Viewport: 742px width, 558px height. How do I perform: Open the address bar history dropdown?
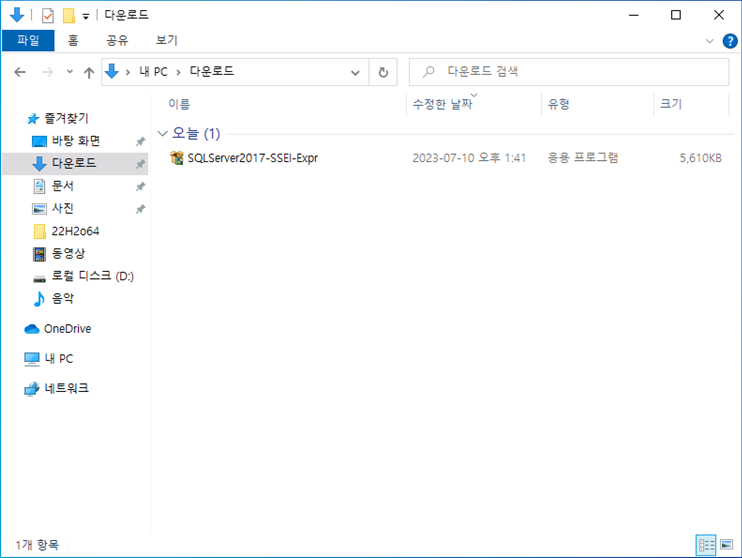(x=355, y=72)
